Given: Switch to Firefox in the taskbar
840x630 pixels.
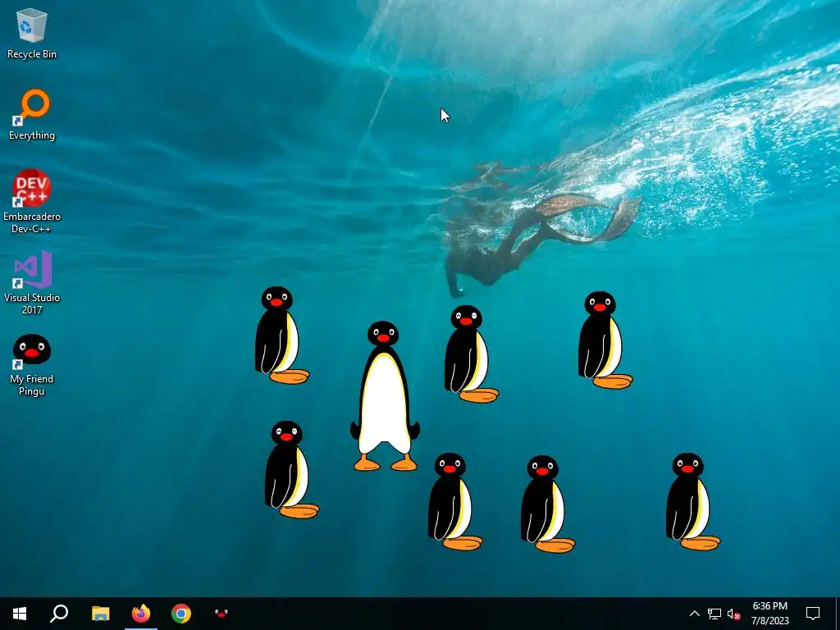Looking at the screenshot, I should tap(141, 614).
